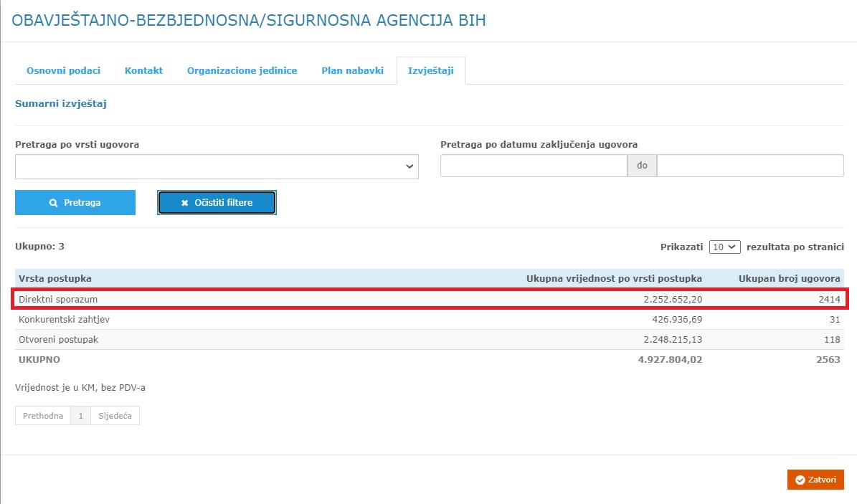Go to the Sljedeća pagination page
The image size is (857, 504).
coord(115,415)
